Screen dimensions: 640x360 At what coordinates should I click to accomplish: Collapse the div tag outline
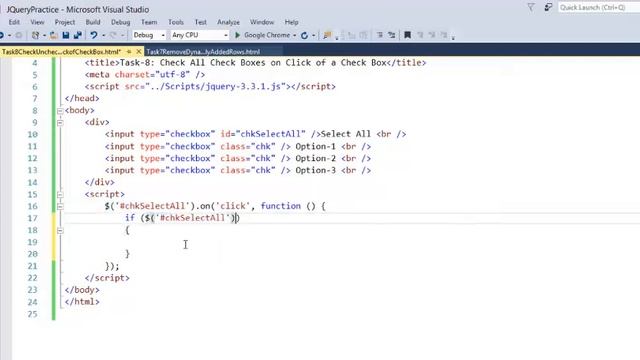(x=60, y=122)
